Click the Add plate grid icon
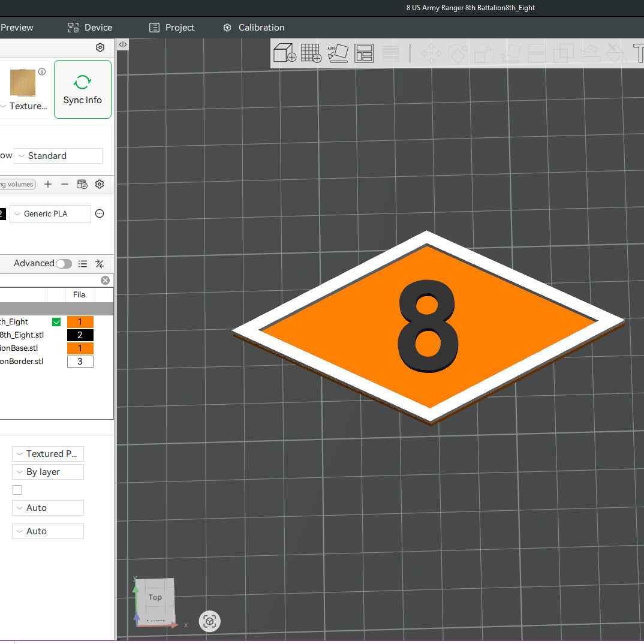This screenshot has height=644, width=644. click(311, 53)
